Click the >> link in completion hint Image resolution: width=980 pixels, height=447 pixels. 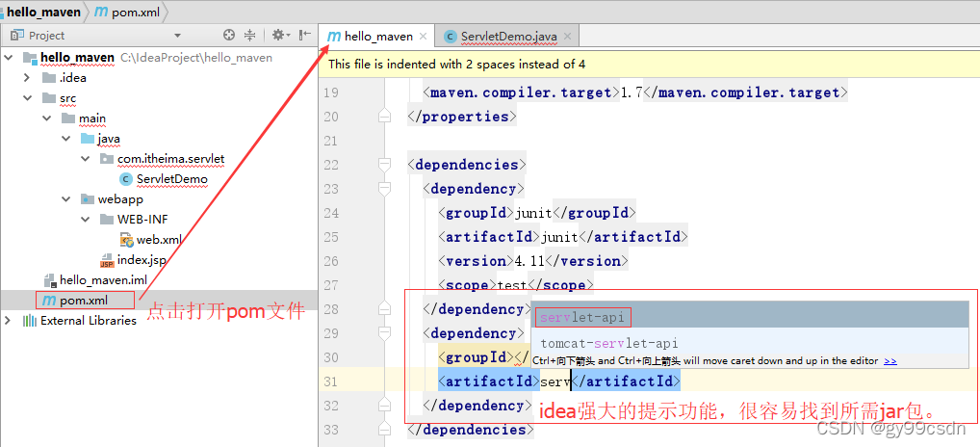point(890,360)
